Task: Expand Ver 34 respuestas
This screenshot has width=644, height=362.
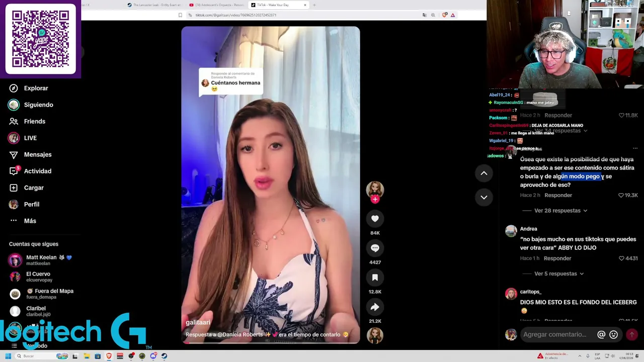Action: [560, 131]
